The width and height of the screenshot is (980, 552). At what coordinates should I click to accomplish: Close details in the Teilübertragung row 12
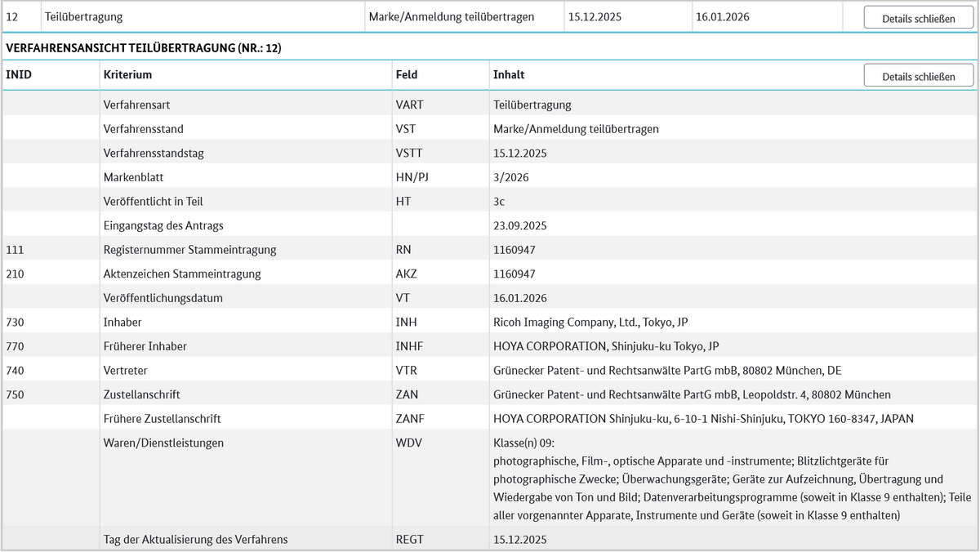[x=919, y=18]
